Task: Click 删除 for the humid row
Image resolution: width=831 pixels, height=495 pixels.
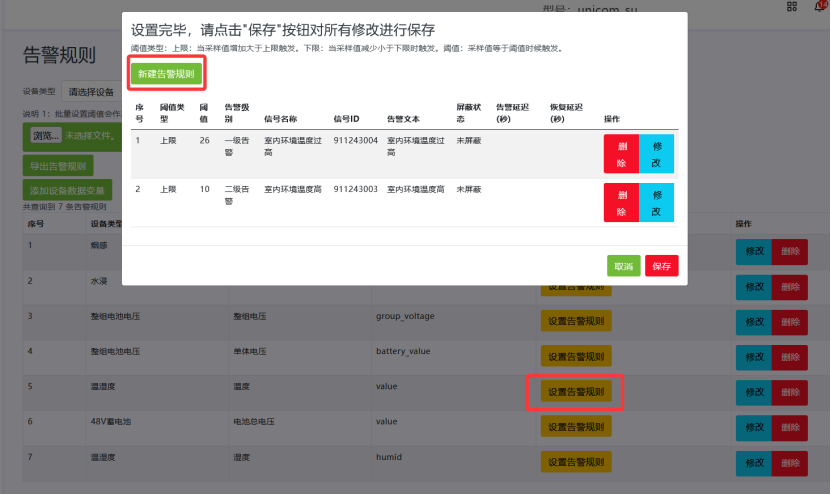Action: point(789,461)
